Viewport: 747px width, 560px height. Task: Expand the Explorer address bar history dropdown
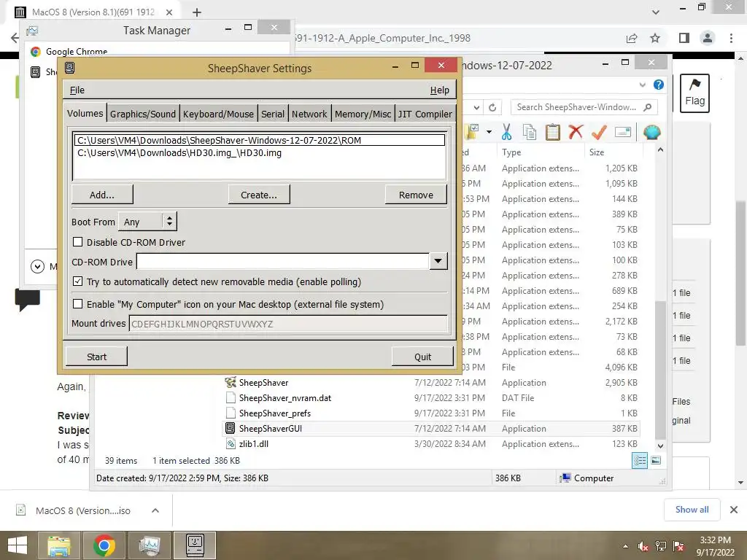point(476,108)
